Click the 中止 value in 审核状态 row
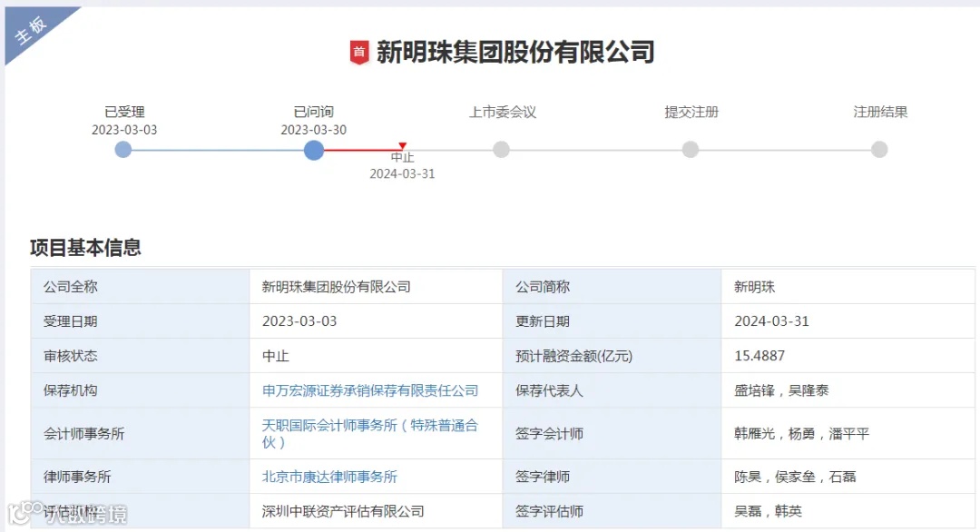The width and height of the screenshot is (980, 532). [276, 357]
